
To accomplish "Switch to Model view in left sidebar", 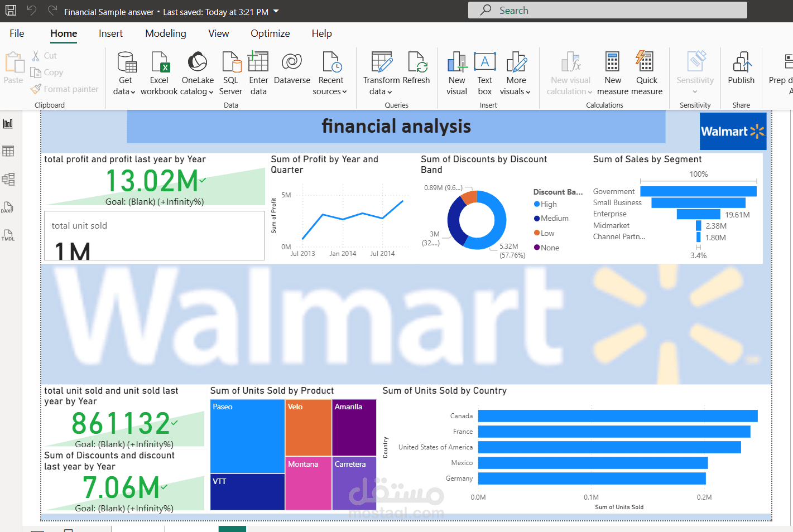I will point(8,179).
